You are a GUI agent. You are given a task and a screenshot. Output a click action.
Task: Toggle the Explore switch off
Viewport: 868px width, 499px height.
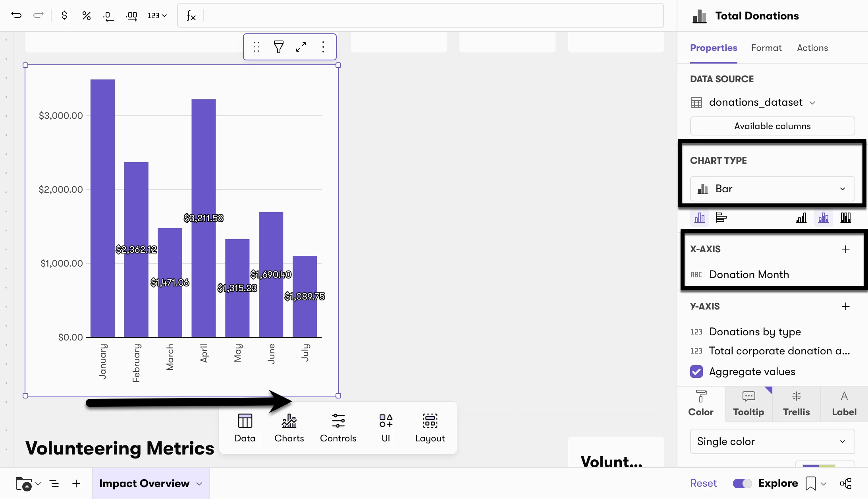point(742,483)
